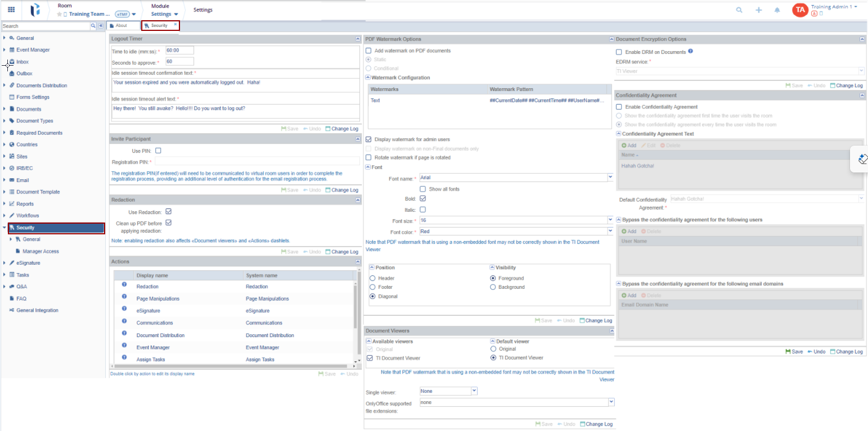Enable Add watermark on PDF documents
The height and width of the screenshot is (431, 868).
pyautogui.click(x=368, y=51)
